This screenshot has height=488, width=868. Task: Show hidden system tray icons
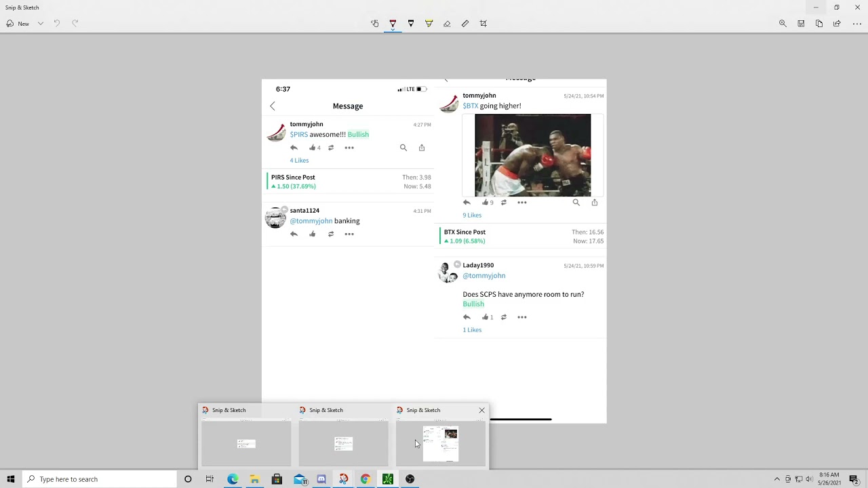point(777,479)
